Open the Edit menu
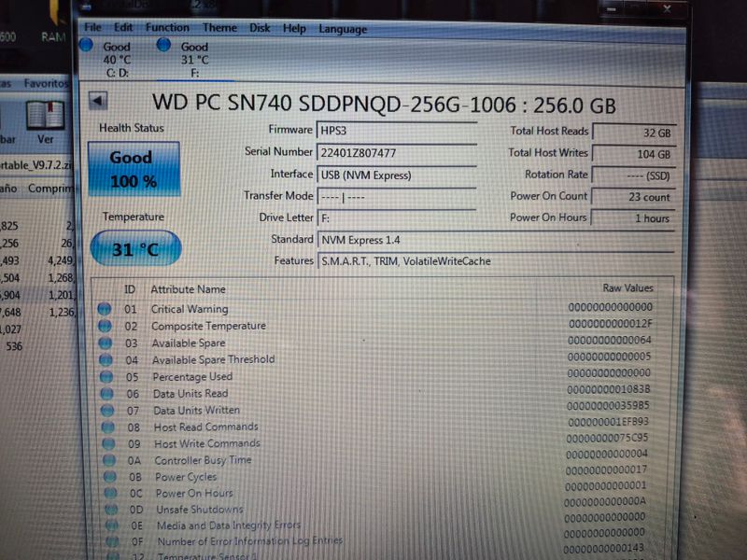747x560 pixels. click(x=123, y=28)
